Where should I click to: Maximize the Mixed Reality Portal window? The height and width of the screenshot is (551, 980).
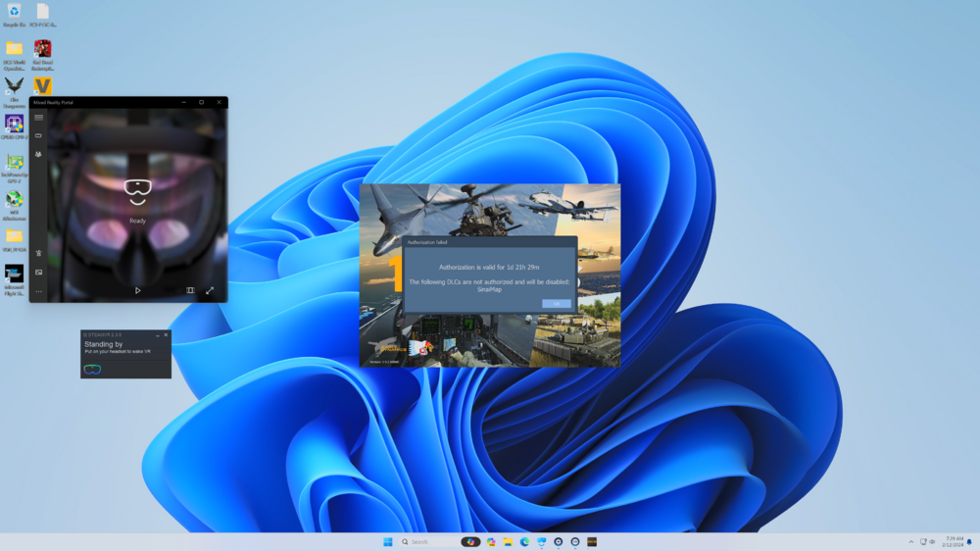tap(201, 102)
